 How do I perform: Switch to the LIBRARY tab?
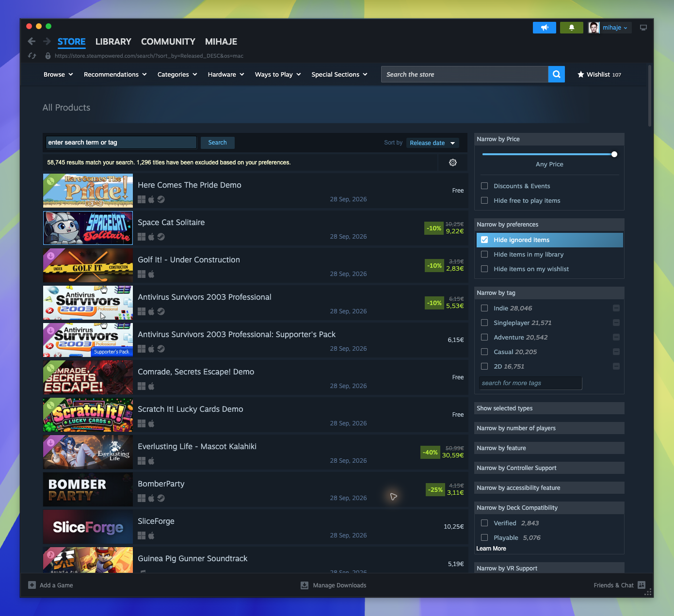pos(113,42)
